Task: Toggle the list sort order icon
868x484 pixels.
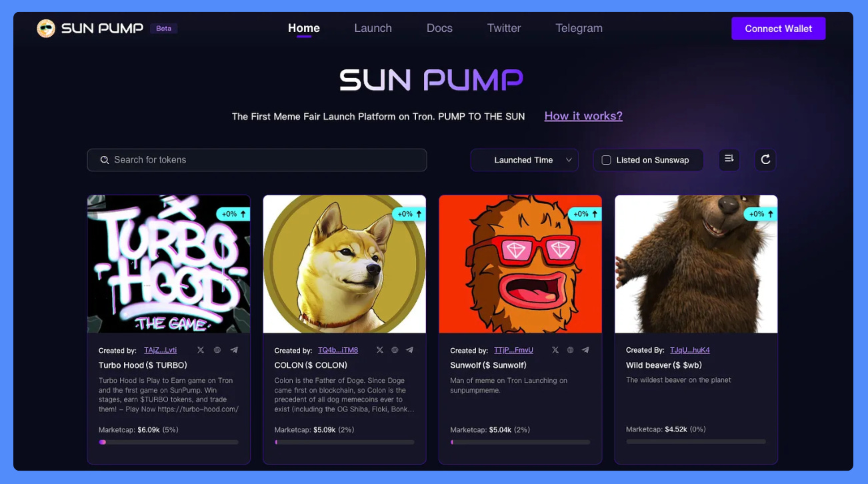Action: coord(729,159)
